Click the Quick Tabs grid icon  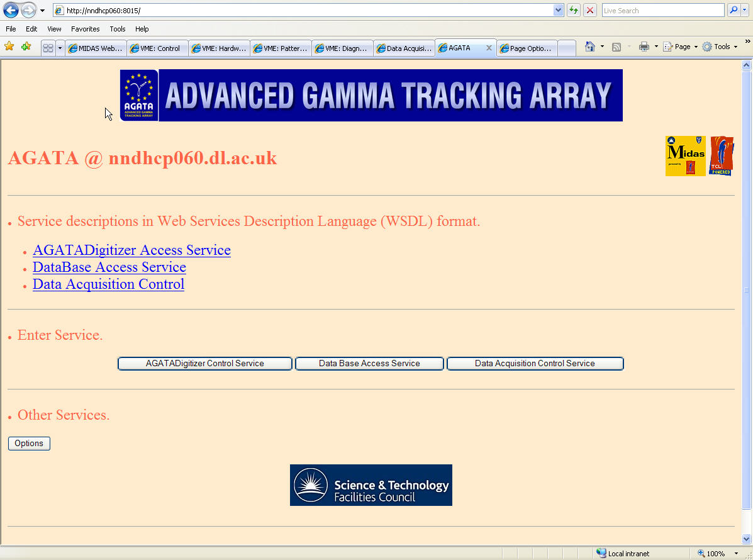pos(48,48)
